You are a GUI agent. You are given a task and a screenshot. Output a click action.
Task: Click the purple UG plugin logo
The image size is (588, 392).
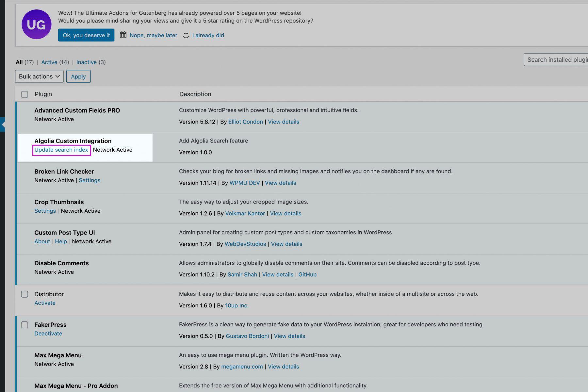click(36, 24)
